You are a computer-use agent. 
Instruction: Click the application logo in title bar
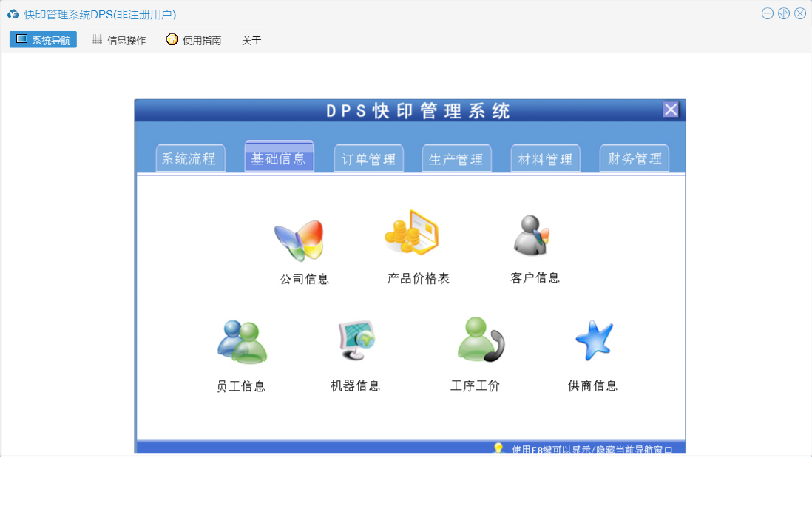(13, 15)
